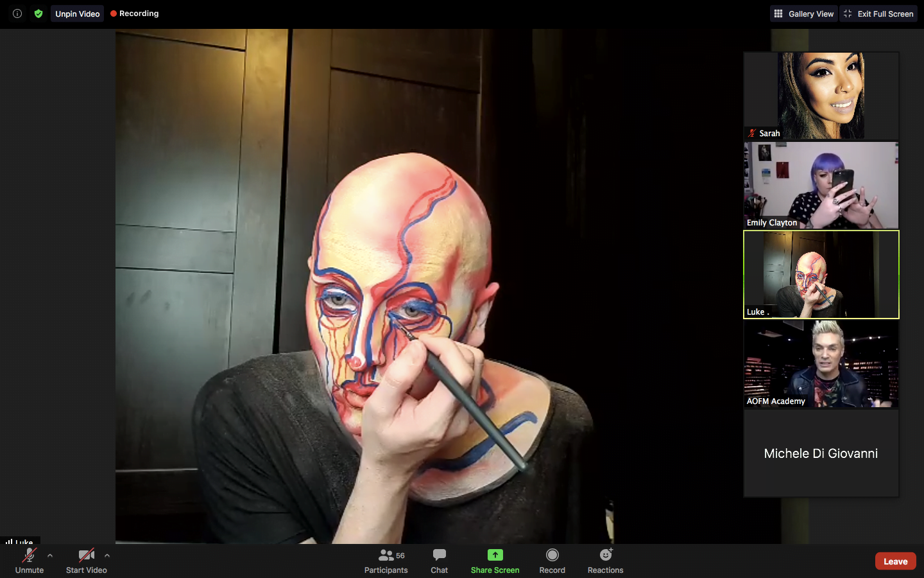Image resolution: width=924 pixels, height=578 pixels.
Task: Select Emily Clayton's video thumbnail
Action: coord(821,185)
